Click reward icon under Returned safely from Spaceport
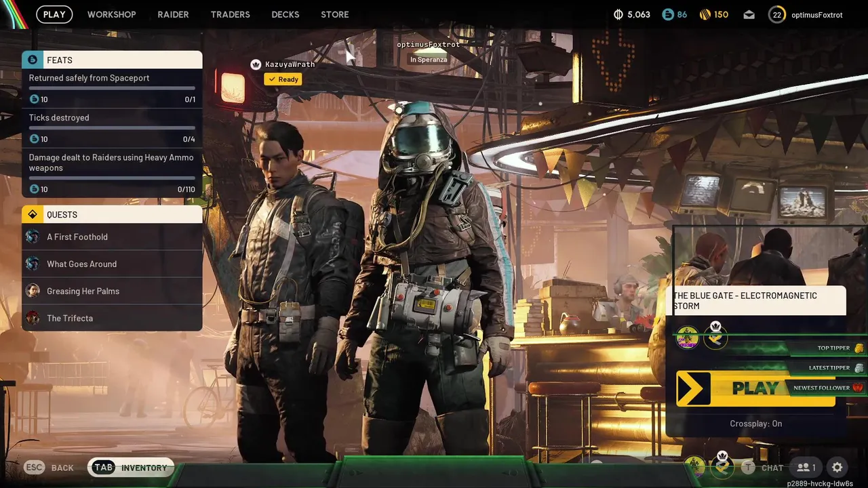The image size is (868, 488). (x=35, y=99)
